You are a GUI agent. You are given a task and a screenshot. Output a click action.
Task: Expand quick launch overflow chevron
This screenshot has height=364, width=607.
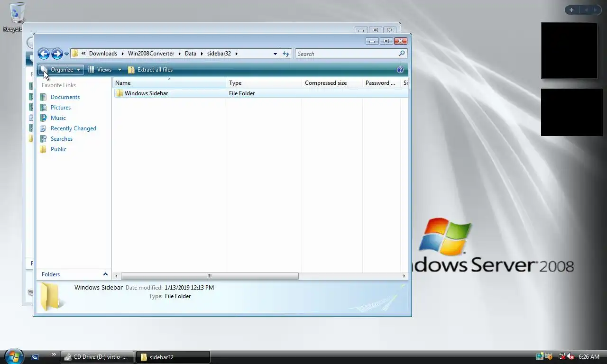[x=54, y=354]
